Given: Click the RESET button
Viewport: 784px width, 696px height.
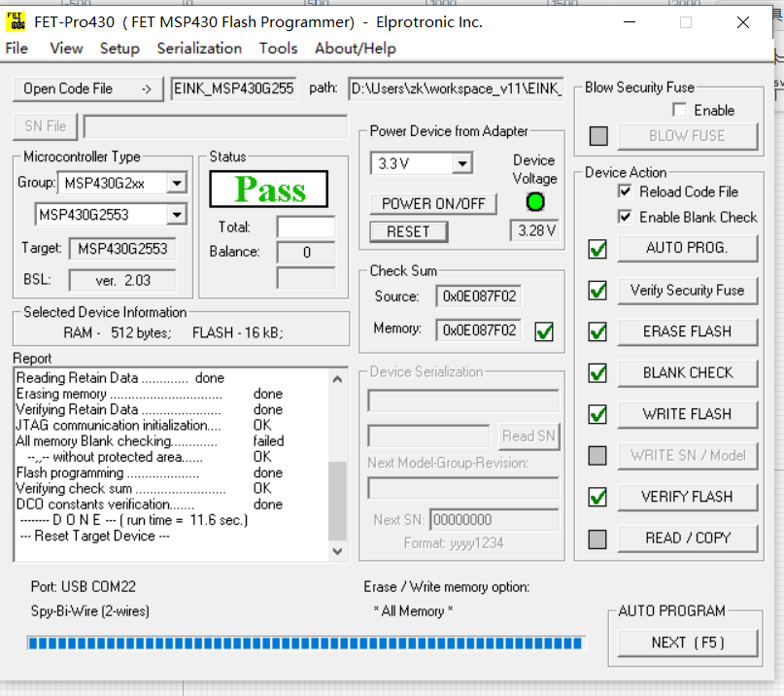Looking at the screenshot, I should click(408, 231).
